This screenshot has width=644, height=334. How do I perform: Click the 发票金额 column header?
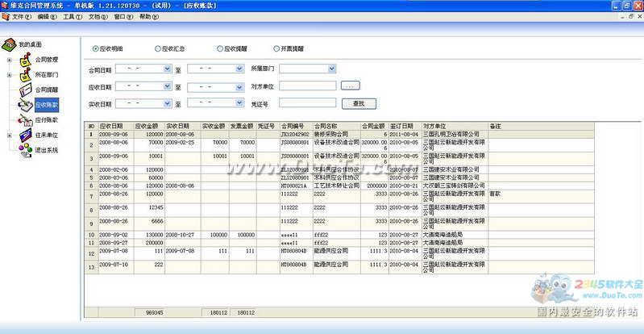coord(243,127)
